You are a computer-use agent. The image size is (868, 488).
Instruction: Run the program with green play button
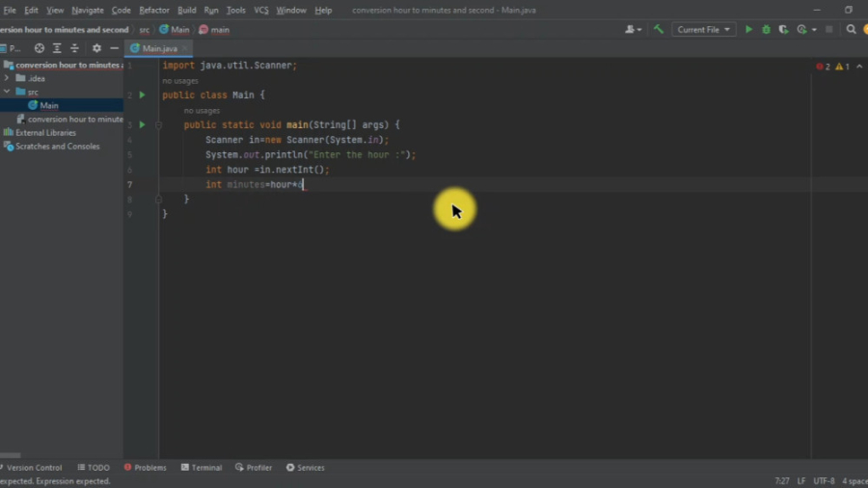[748, 30]
